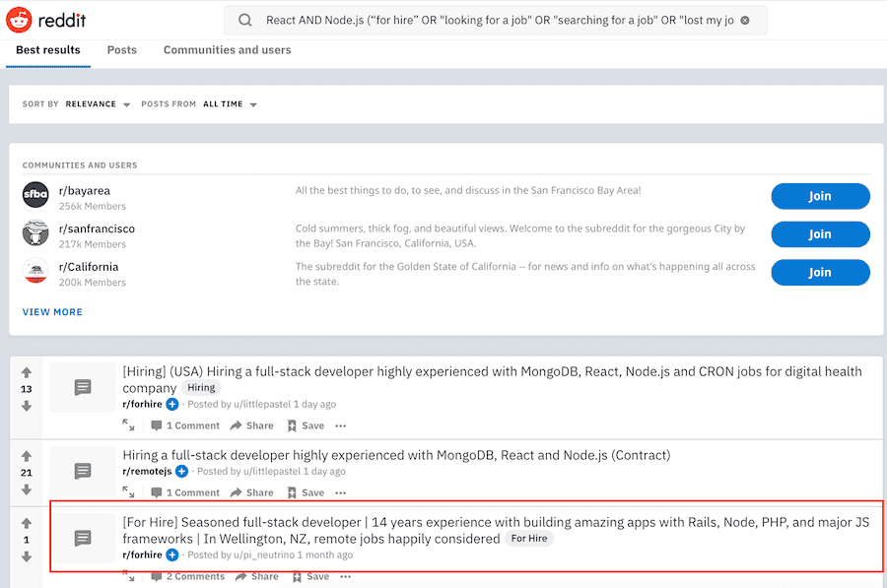Click the r/bayarea community icon
The image size is (887, 588).
(x=35, y=196)
